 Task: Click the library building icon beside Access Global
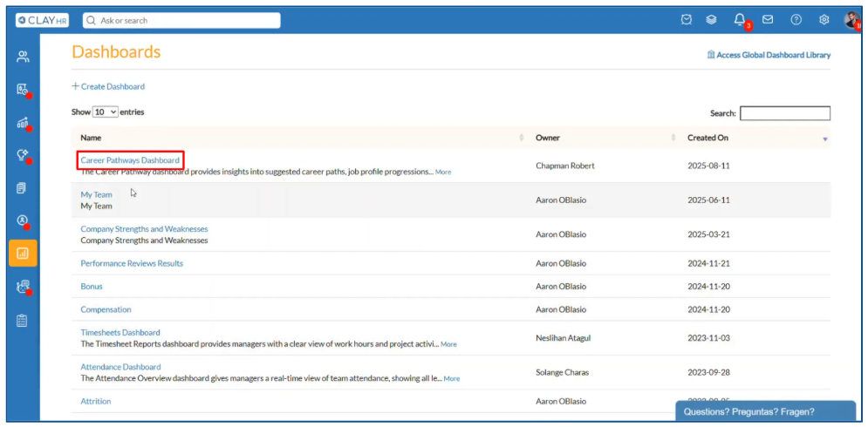point(711,55)
